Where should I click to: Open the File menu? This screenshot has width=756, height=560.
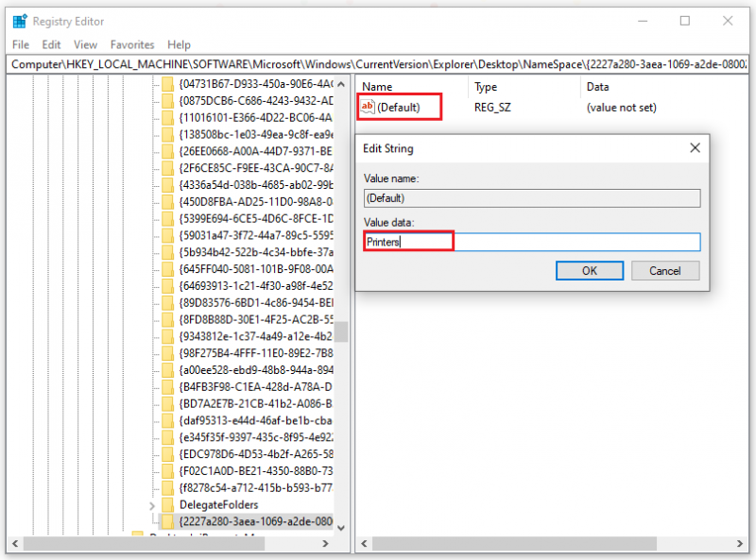coord(21,44)
